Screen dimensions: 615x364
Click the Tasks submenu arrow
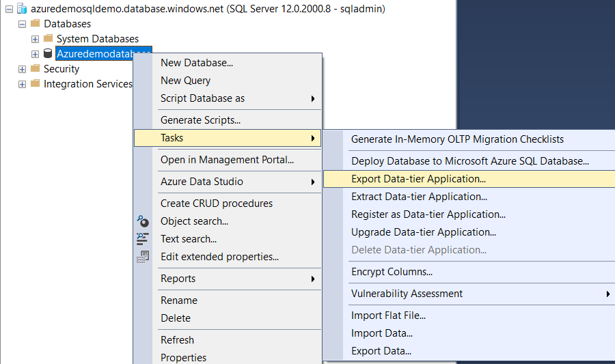coord(312,138)
